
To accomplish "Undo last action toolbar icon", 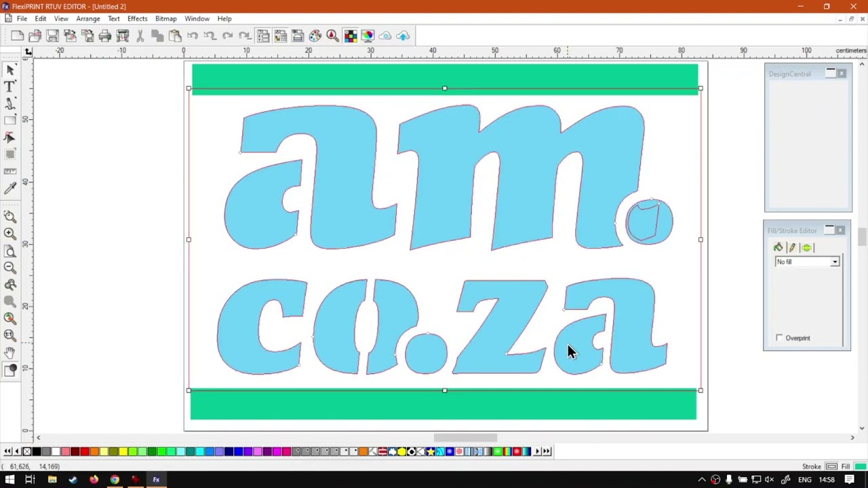I will (x=193, y=36).
